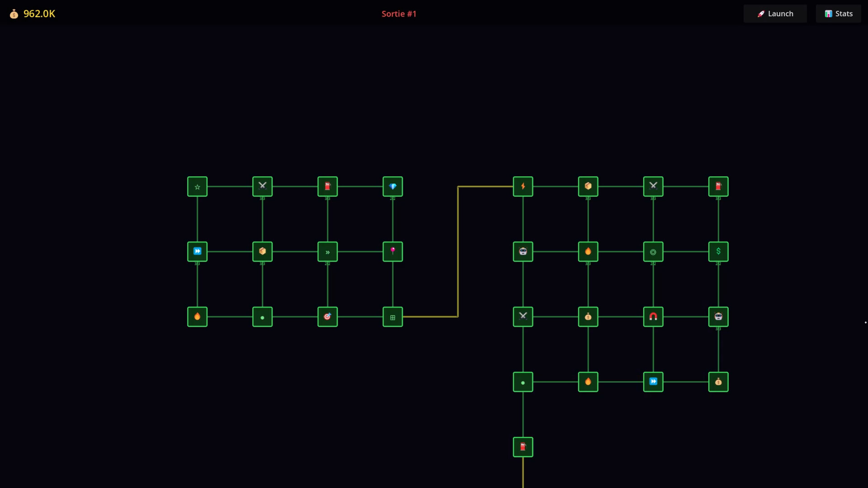Open the Stats panel
Screen dimensions: 868x488
point(839,14)
